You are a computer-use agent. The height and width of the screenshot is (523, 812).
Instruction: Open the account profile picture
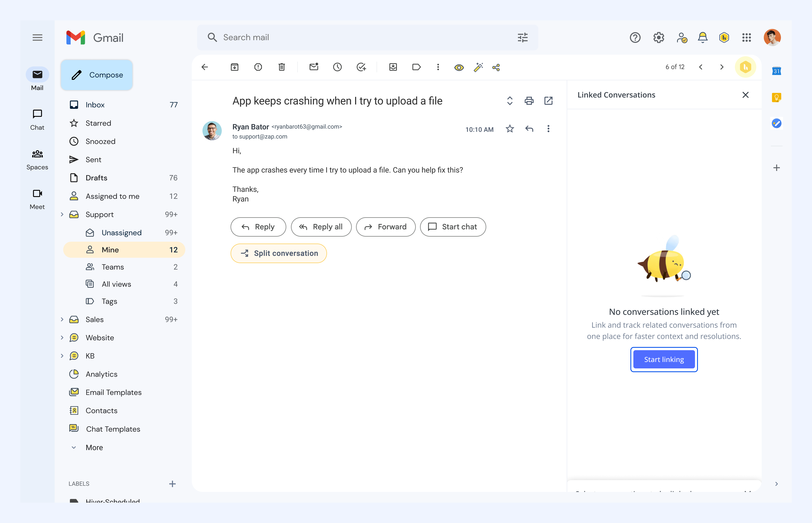click(772, 37)
